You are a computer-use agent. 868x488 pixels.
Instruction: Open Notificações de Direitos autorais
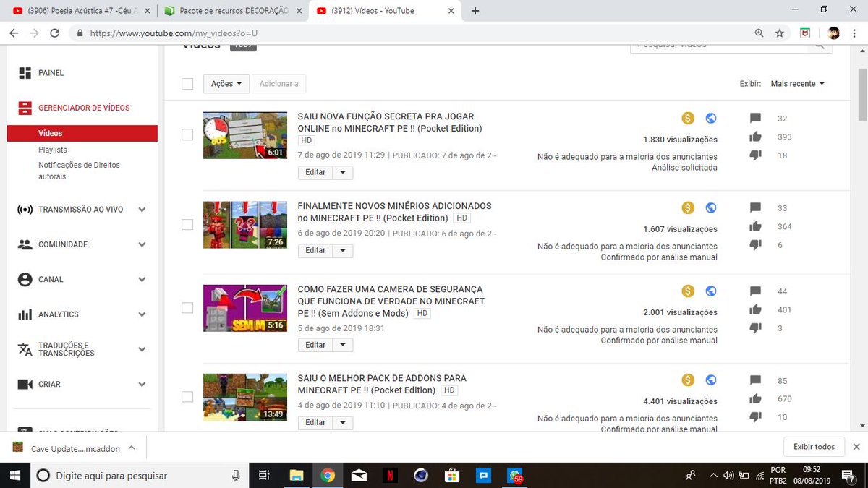[x=80, y=171]
